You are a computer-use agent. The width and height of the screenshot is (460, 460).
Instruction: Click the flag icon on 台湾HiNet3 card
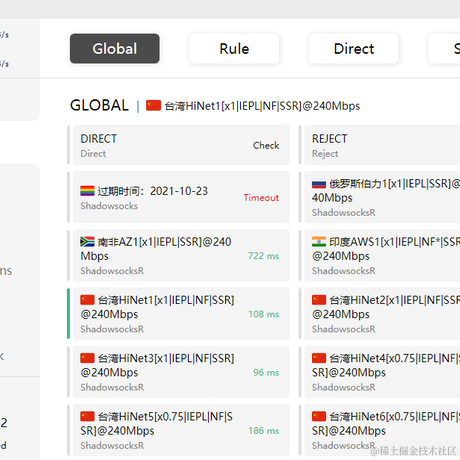[x=87, y=358]
